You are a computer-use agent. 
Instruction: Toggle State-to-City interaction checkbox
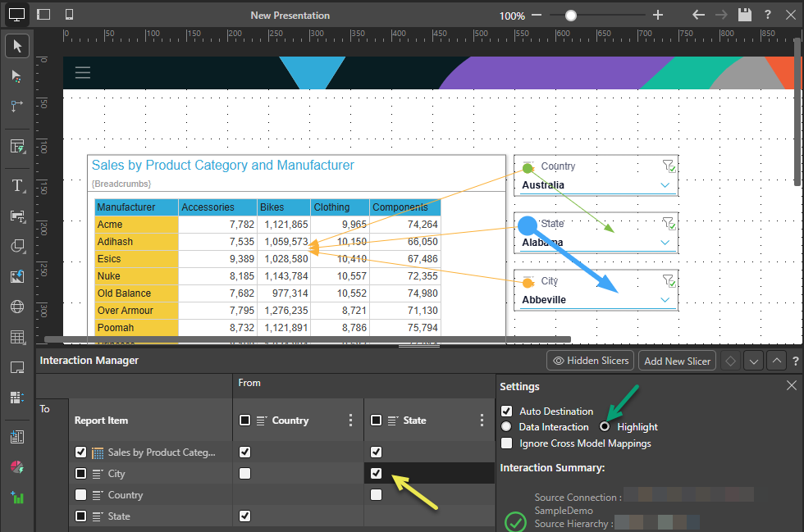(376, 473)
